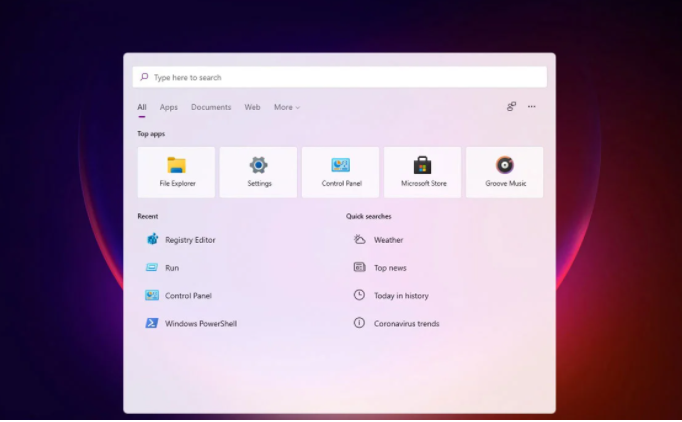This screenshot has height=422, width=682.
Task: Open Control Panel tile in Top apps
Action: [341, 172]
